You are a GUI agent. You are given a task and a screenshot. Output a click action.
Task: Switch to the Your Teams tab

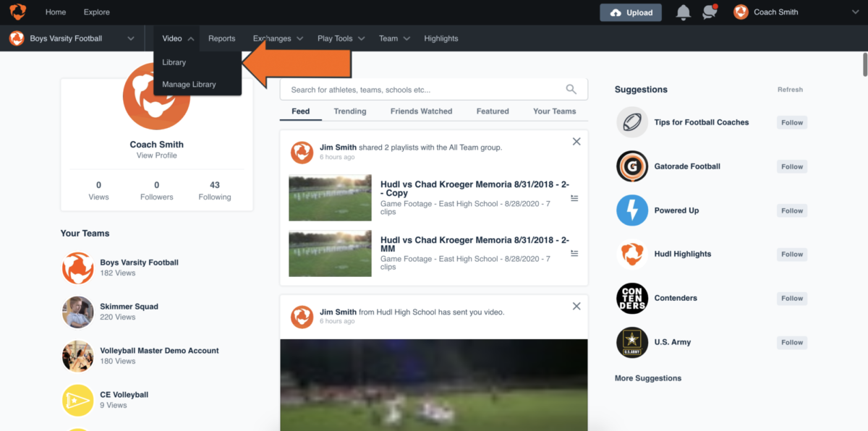click(554, 111)
